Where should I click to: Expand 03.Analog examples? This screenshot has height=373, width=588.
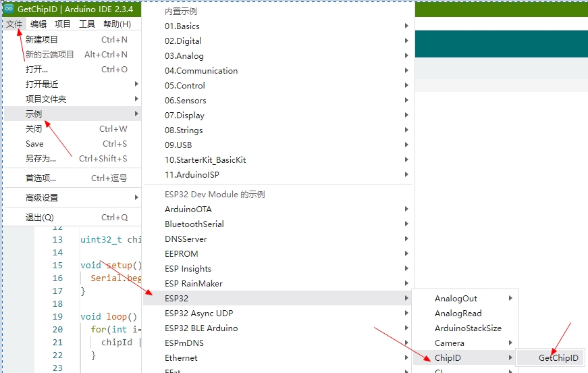pyautogui.click(x=278, y=55)
